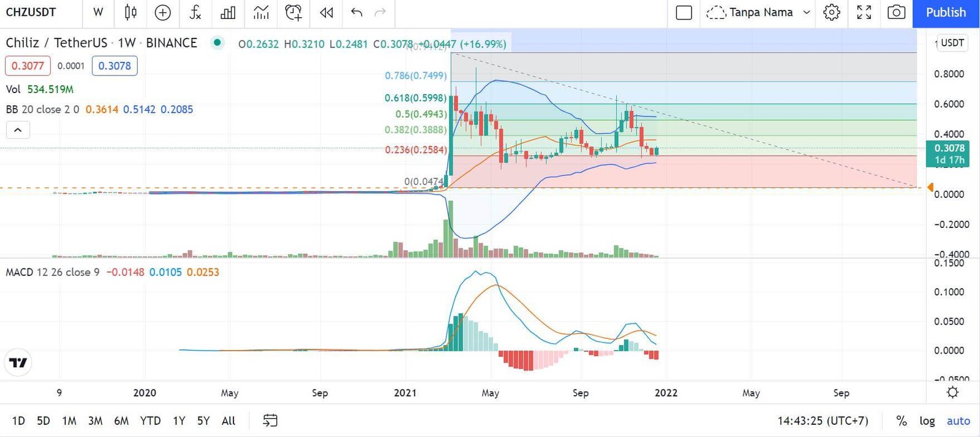Image resolution: width=980 pixels, height=437 pixels.
Task: Open indicator templates icon
Action: [261, 12]
